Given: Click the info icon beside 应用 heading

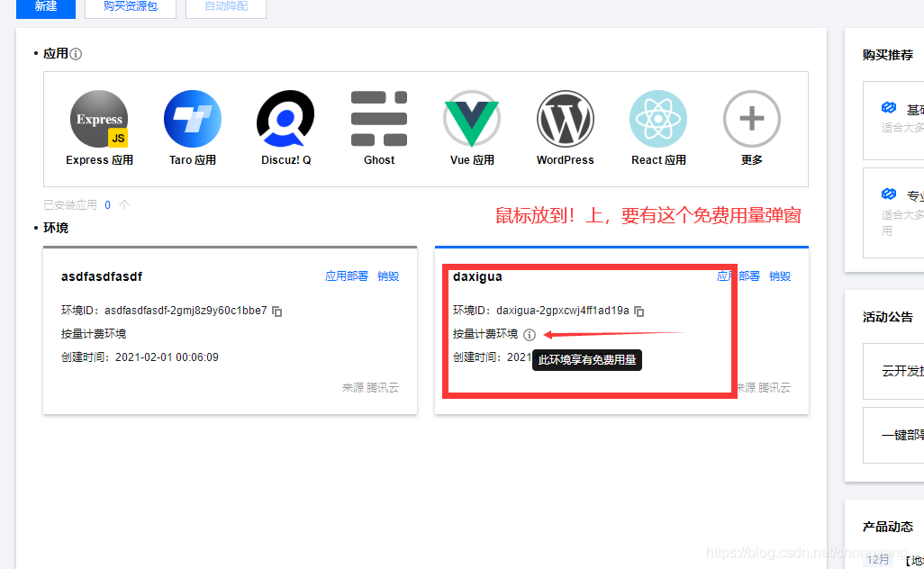Looking at the screenshot, I should pyautogui.click(x=76, y=54).
